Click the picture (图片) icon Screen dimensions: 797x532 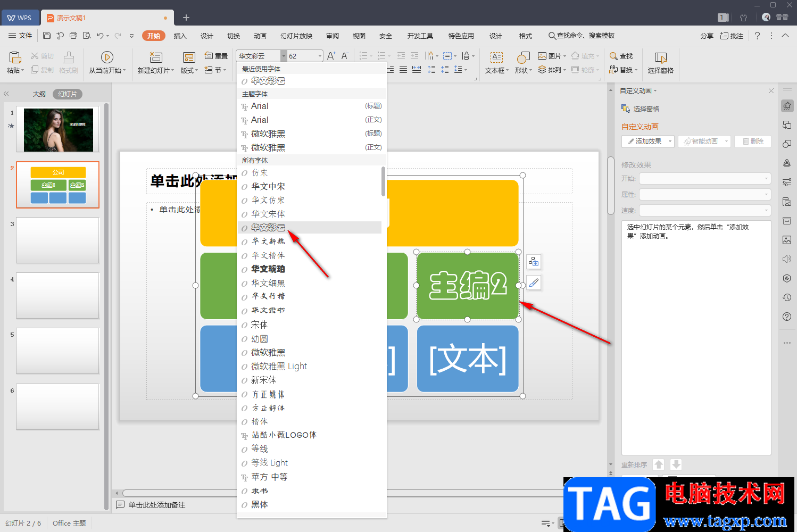click(x=542, y=56)
